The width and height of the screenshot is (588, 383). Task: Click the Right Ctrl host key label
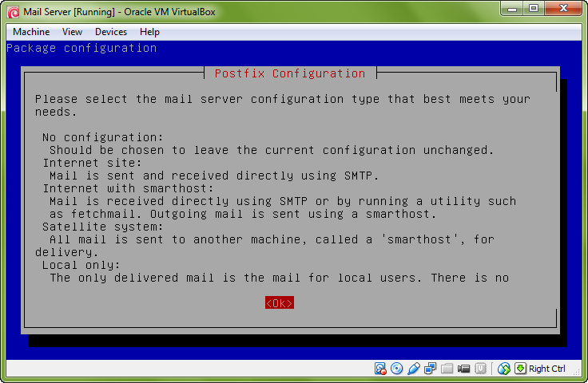pyautogui.click(x=546, y=369)
